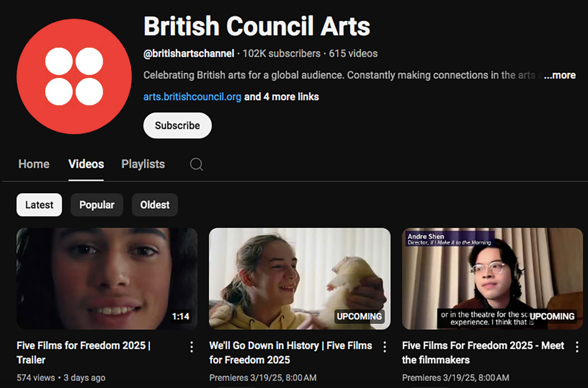Viewport: 588px width, 388px height.
Task: Sort videos by Oldest
Action: (155, 205)
